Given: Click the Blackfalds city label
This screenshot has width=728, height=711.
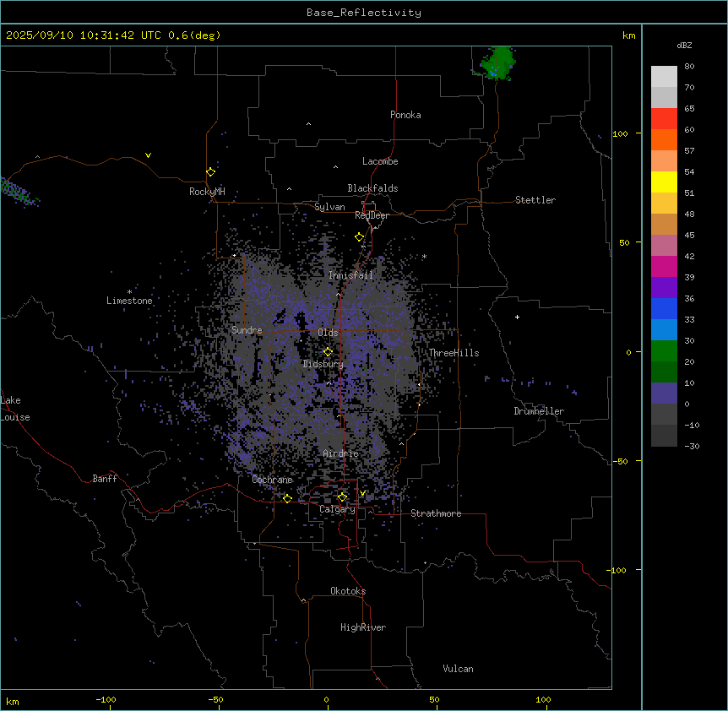Looking at the screenshot, I should 372,188.
